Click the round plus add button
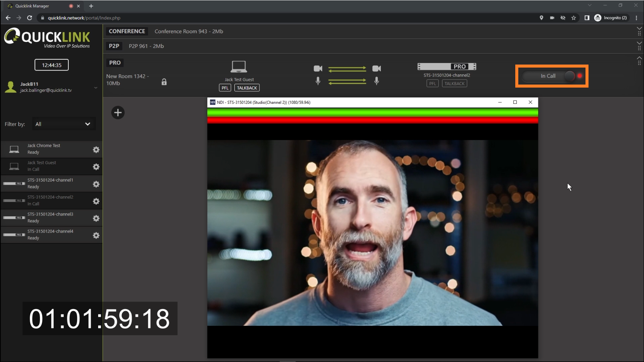Image resolution: width=644 pixels, height=362 pixels. coord(118,112)
